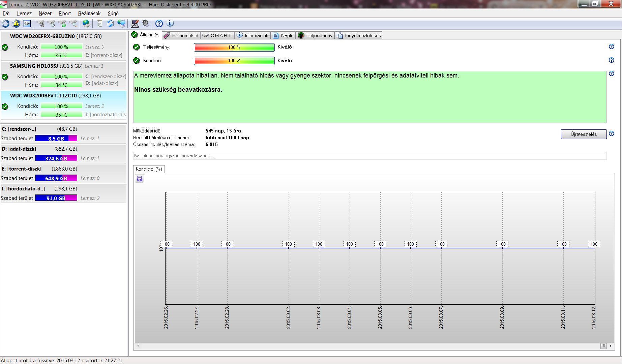Switch to the Figyelmeztetések tab
The width and height of the screenshot is (622, 364).
(359, 35)
